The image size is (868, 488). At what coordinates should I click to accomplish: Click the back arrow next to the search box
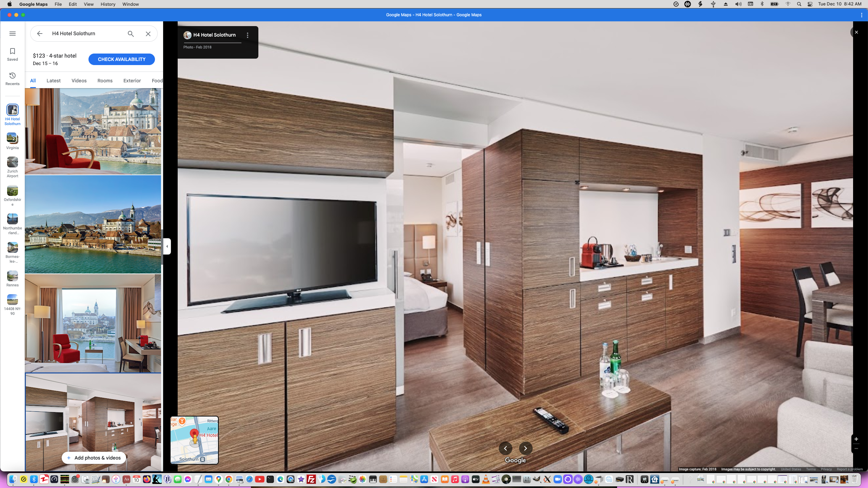point(40,33)
